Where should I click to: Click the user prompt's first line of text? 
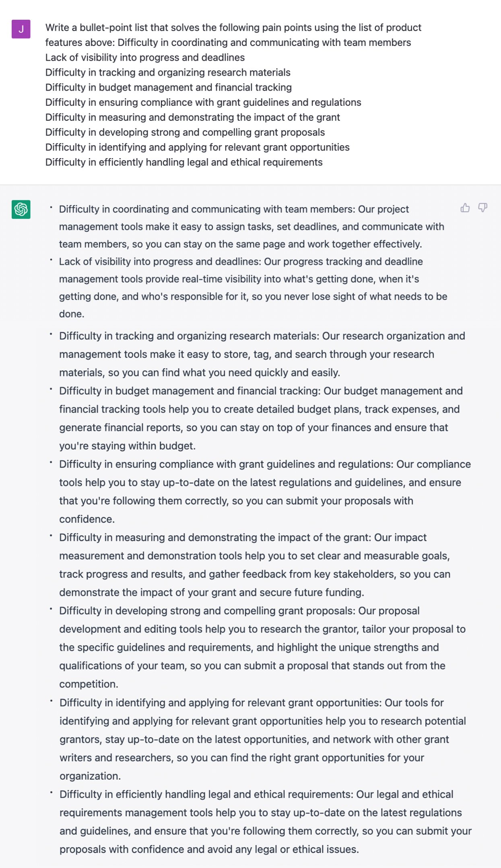point(233,27)
